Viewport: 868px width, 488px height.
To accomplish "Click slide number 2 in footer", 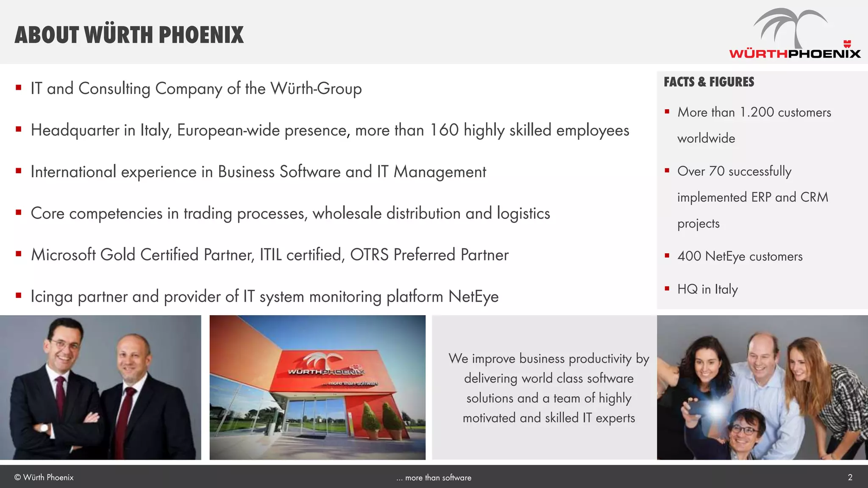I will 850,477.
